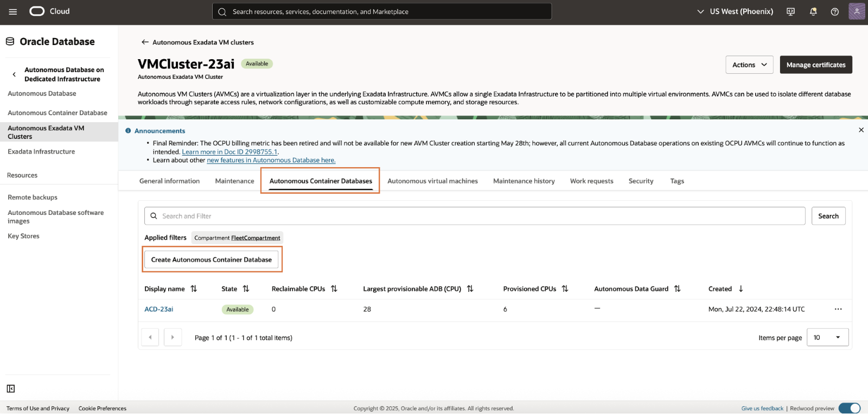Open the hamburger navigation menu
The width and height of the screenshot is (868, 414).
[13, 11]
